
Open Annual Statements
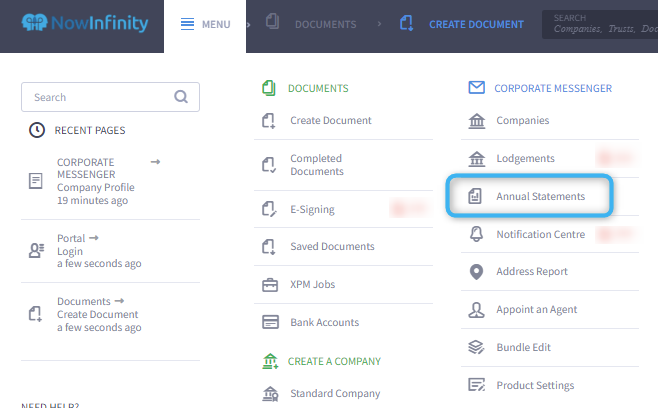coord(540,197)
